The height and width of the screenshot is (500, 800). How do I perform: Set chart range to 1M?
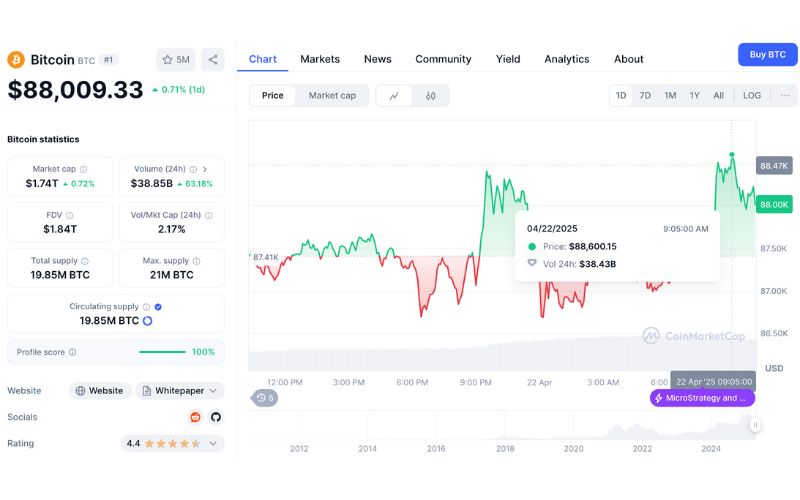point(670,95)
